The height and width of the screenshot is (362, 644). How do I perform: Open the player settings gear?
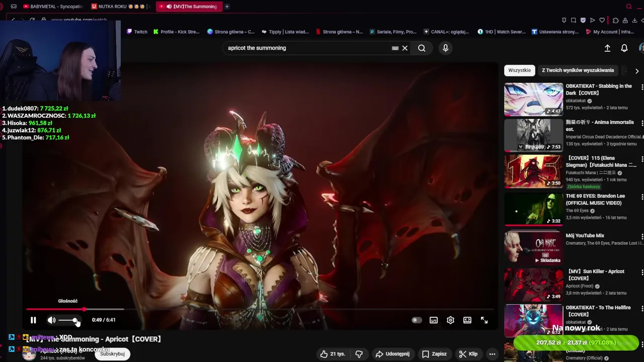450,320
